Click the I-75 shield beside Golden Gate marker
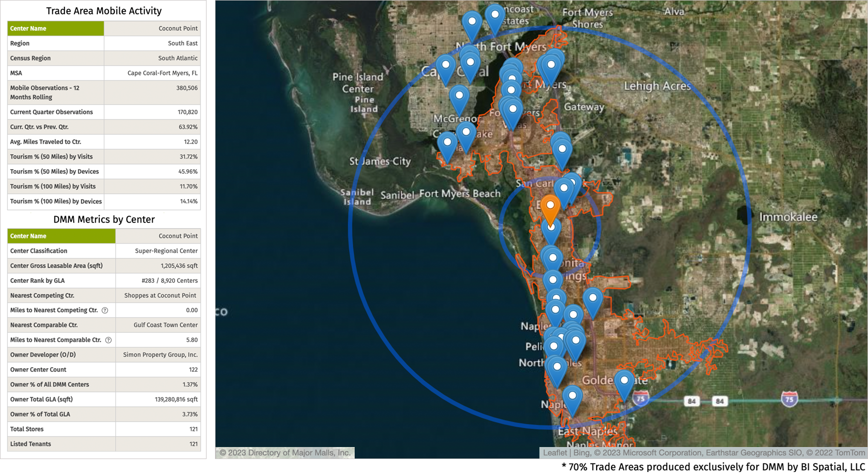The image size is (868, 474). 641,398
